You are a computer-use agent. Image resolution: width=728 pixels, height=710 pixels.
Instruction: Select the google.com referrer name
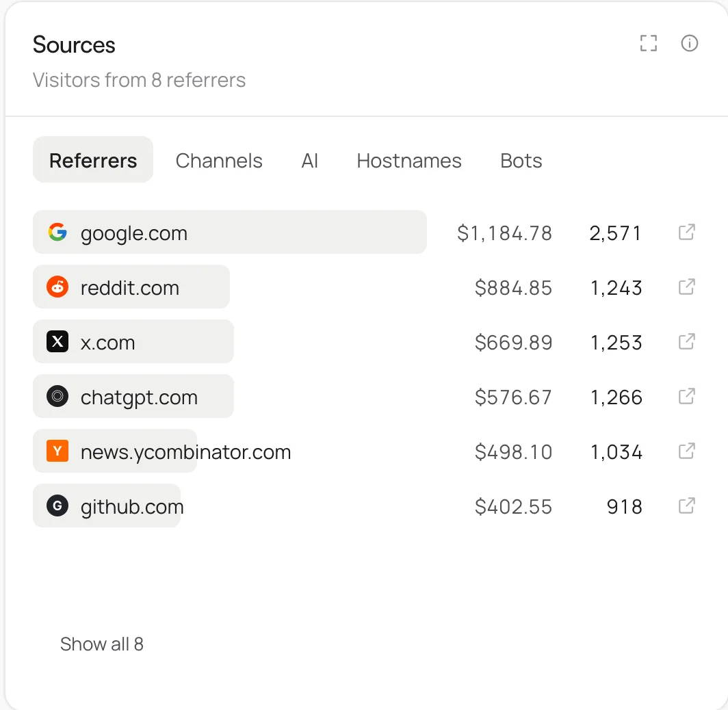tap(133, 233)
